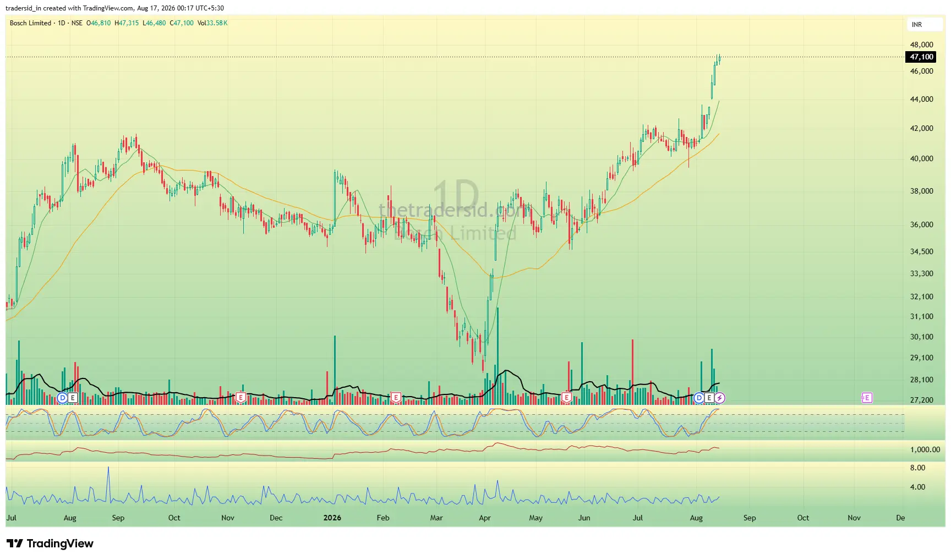The image size is (951, 560).
Task: Click the 4.00 indicator scale label
Action: click(x=917, y=487)
